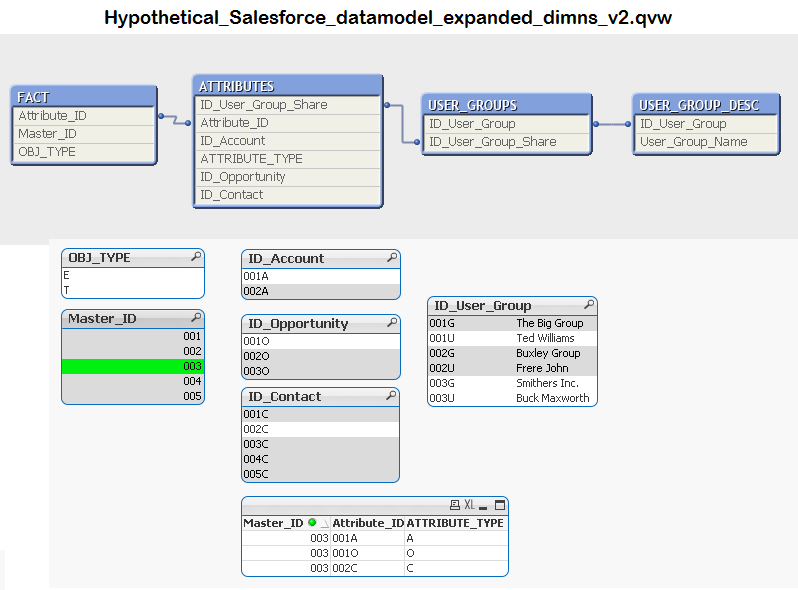This screenshot has height=590, width=798.
Task: Select ATTRIBUTE_TYPE field in ATTRIBUTES table
Action: pyautogui.click(x=288, y=159)
